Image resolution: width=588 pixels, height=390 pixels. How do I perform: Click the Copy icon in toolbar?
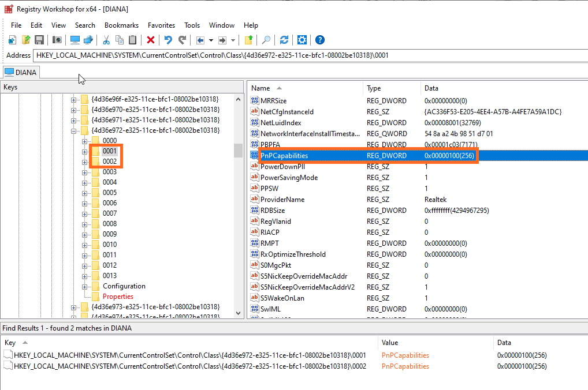[x=120, y=40]
